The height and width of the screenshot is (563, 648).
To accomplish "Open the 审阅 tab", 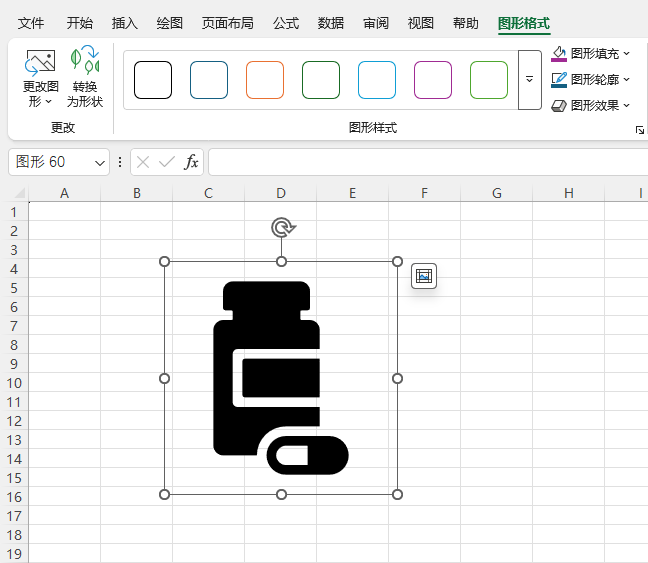I will point(376,23).
